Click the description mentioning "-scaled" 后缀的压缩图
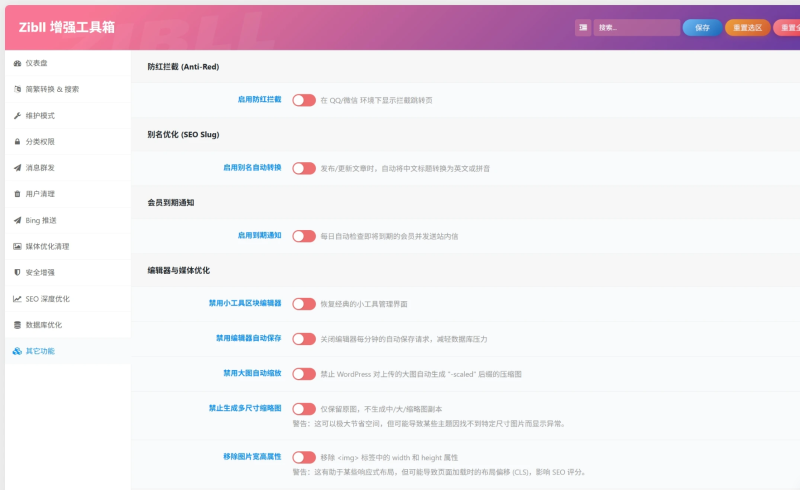This screenshot has width=800, height=490. [x=421, y=374]
